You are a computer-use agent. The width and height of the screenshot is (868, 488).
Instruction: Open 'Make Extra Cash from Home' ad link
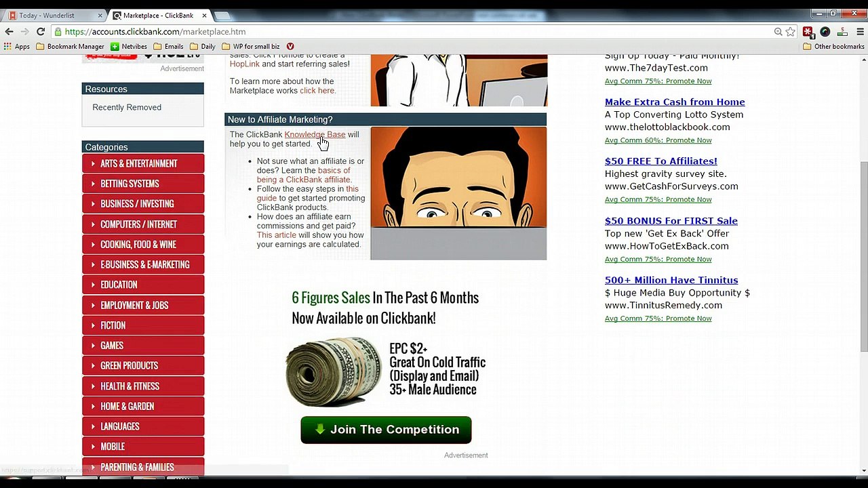coord(675,102)
